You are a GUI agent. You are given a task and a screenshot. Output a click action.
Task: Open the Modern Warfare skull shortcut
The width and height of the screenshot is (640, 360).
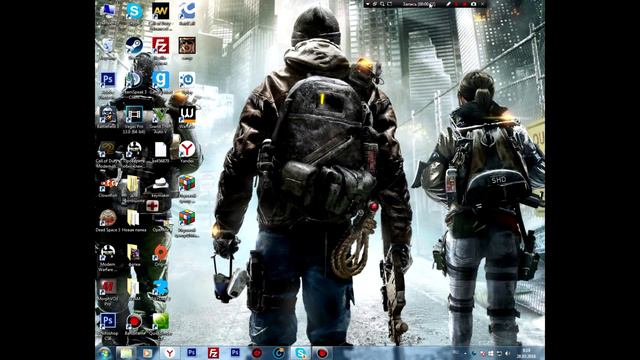click(108, 253)
